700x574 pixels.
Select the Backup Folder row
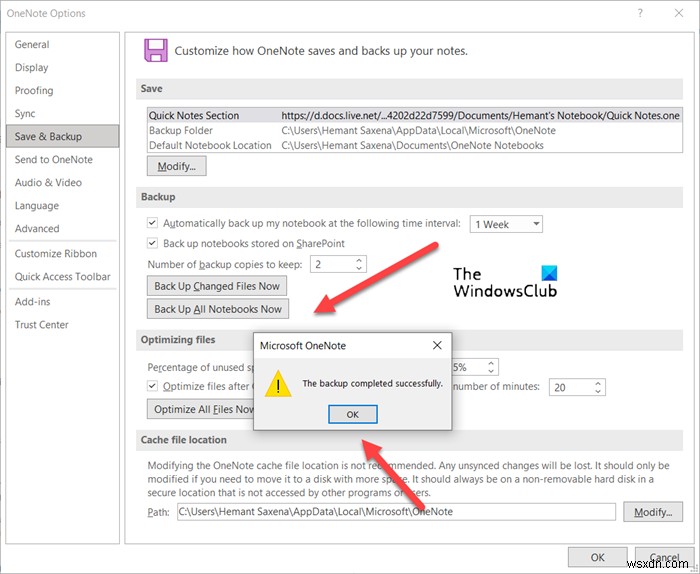click(x=414, y=130)
